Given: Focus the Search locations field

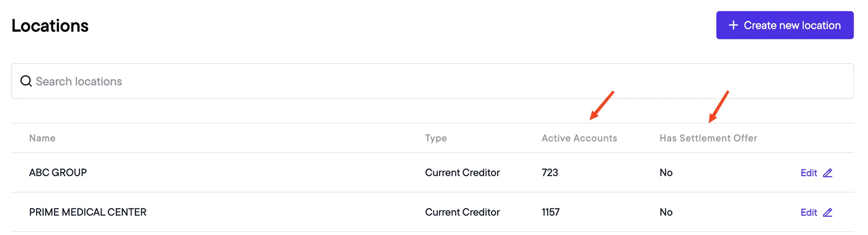Looking at the screenshot, I should (432, 81).
